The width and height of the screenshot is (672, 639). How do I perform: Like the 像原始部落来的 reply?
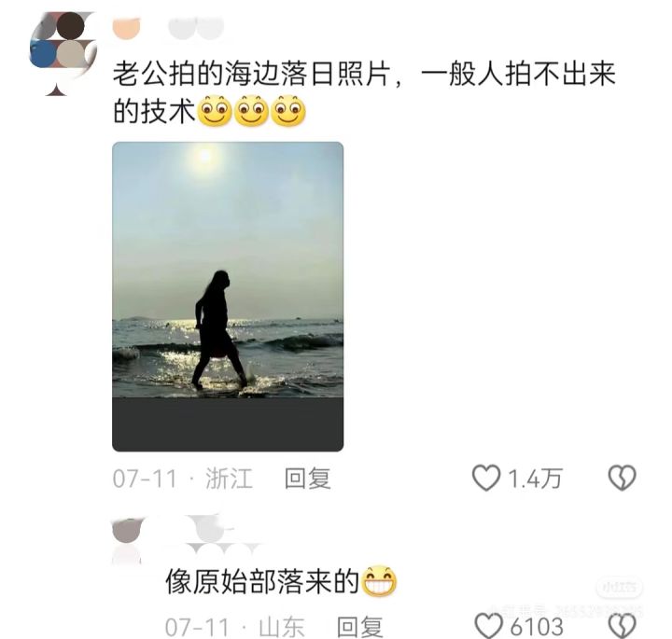[x=489, y=626]
